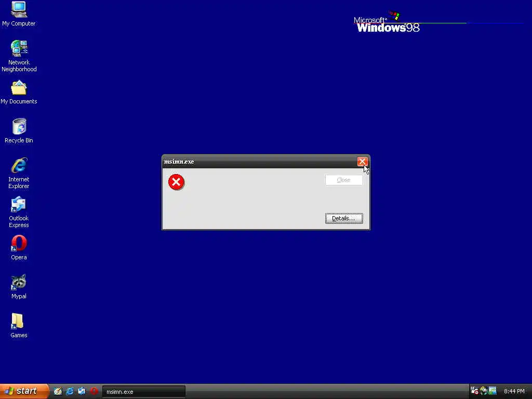The height and width of the screenshot is (399, 532).
Task: Click the middle tray icon with yellow ring
Action: (x=484, y=391)
